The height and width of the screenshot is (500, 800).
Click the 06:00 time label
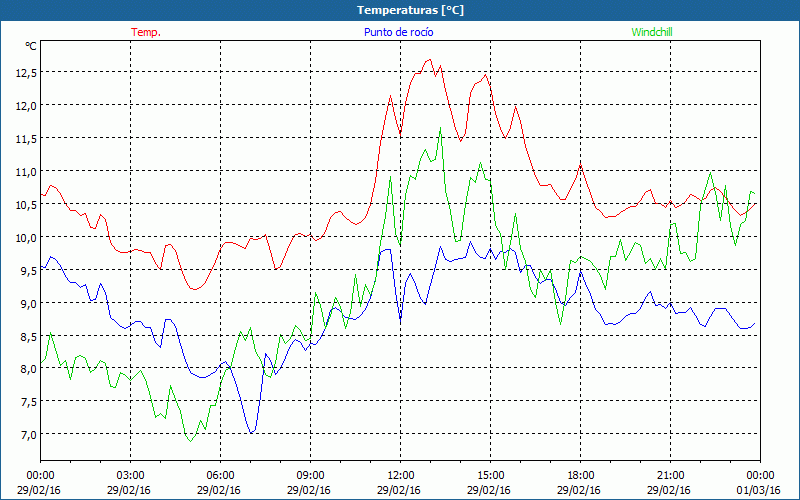(220, 476)
